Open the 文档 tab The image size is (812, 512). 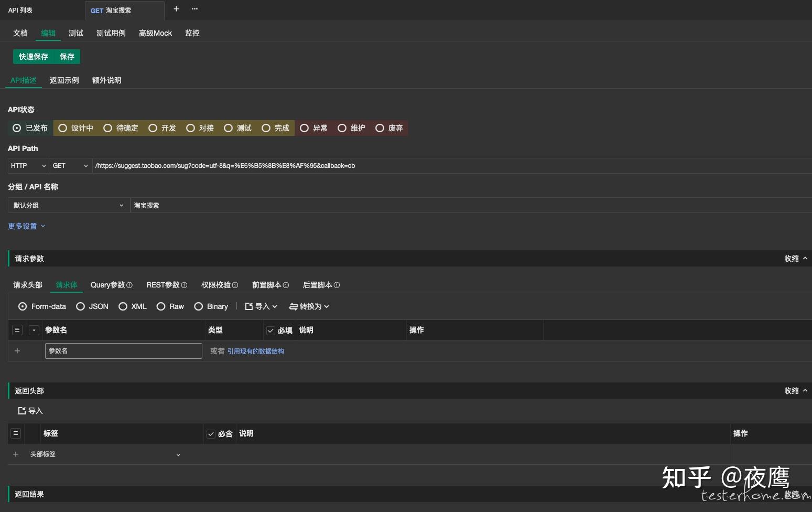coord(20,33)
